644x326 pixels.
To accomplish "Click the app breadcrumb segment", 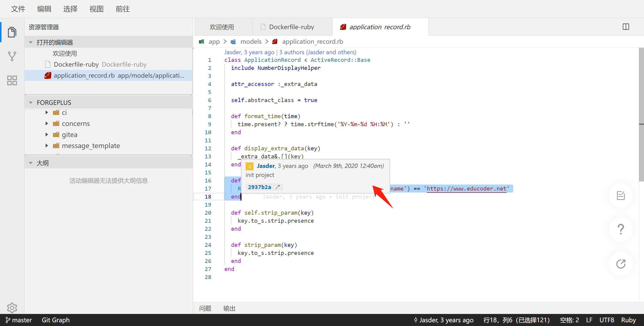I will click(214, 41).
